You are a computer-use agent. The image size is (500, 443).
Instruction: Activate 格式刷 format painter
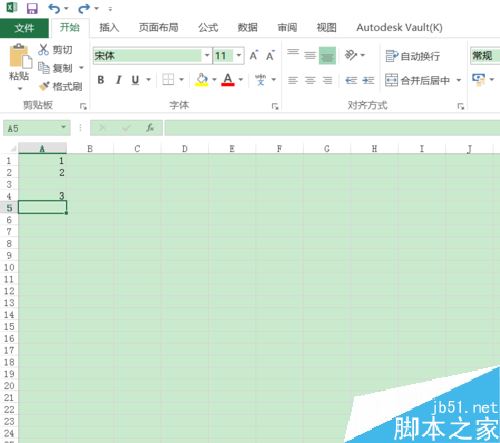pos(60,86)
